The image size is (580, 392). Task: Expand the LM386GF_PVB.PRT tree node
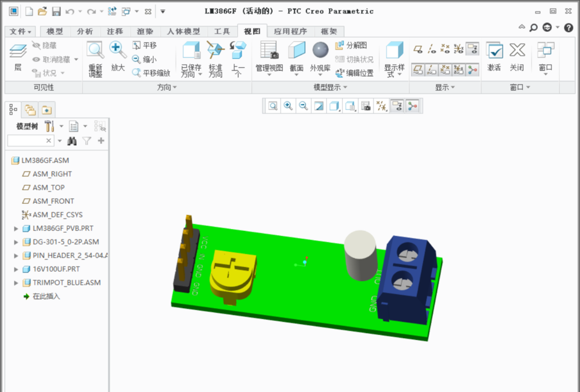point(15,228)
